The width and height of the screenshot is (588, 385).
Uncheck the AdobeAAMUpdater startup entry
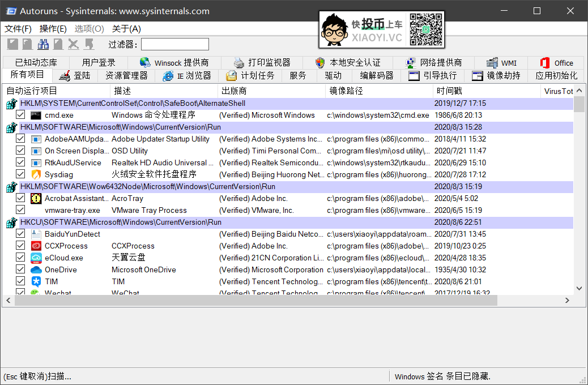pyautogui.click(x=20, y=139)
